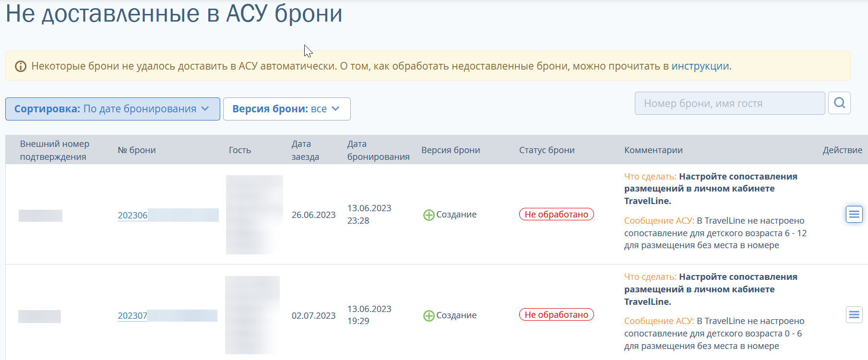Click the Дата заезда column header
The height and width of the screenshot is (360, 868).
coord(305,150)
